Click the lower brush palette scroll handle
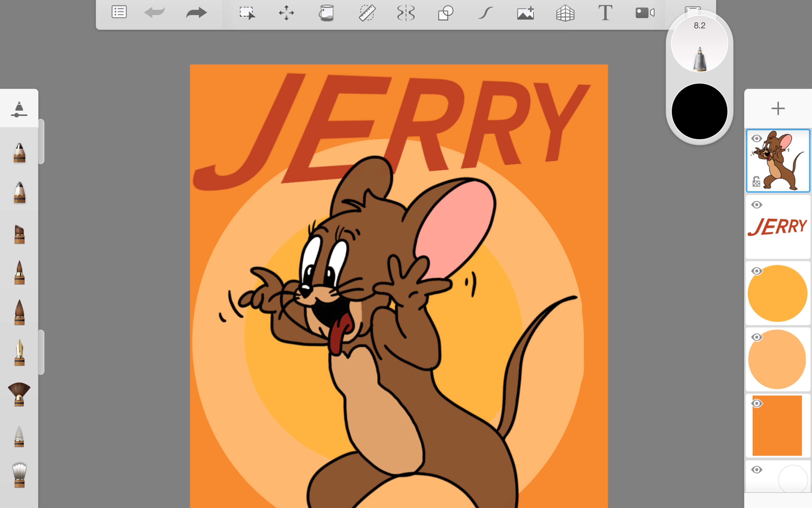The width and height of the screenshot is (812, 508). pos(41,352)
